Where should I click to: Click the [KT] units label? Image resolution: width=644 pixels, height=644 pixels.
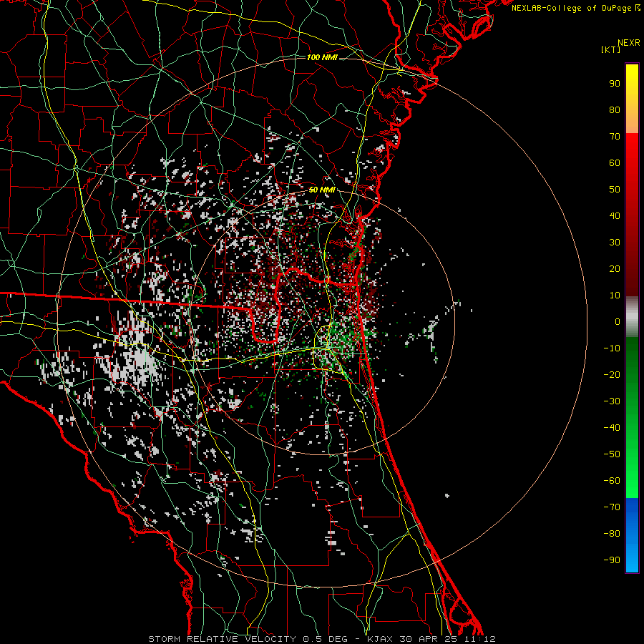[610, 49]
